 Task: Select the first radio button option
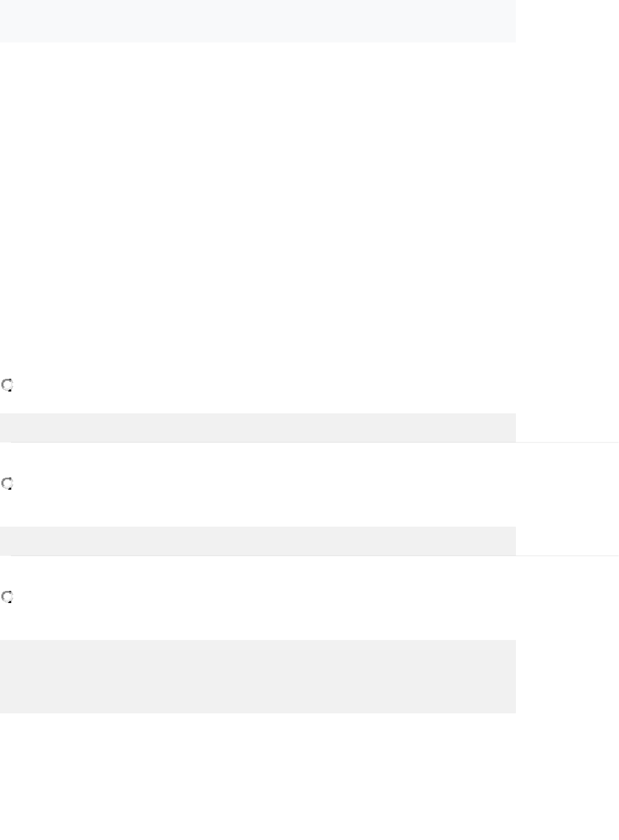pos(7,385)
